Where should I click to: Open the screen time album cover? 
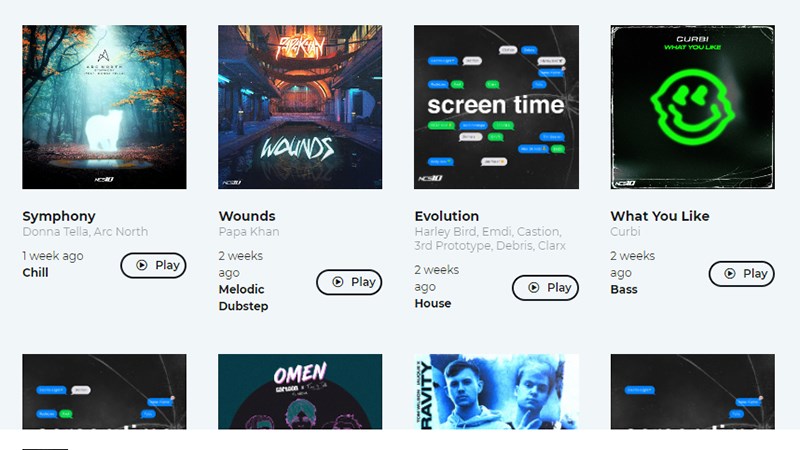[496, 107]
